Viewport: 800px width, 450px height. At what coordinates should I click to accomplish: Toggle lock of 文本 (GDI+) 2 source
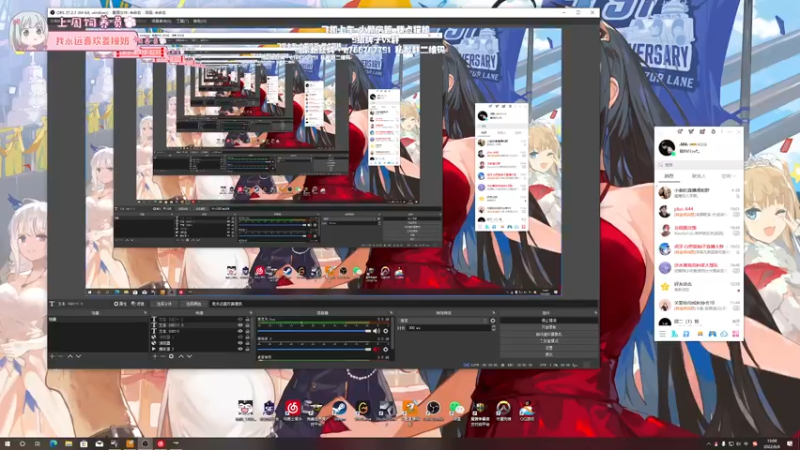tap(247, 319)
